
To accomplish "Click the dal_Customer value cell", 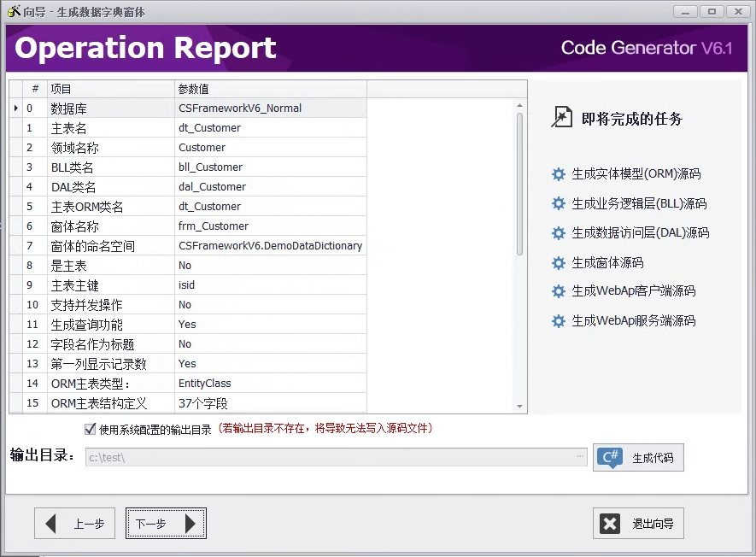I will click(x=271, y=186).
